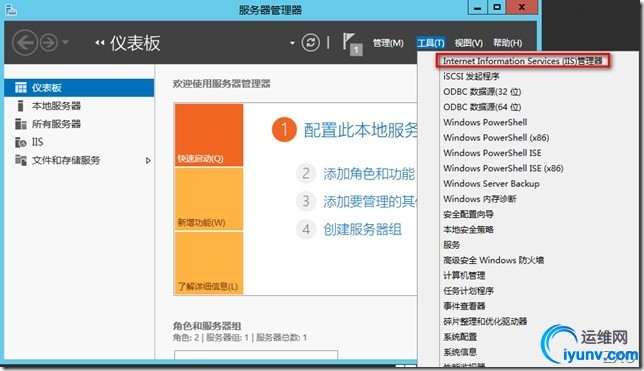Minimize the 服务器管理器 window

477,7
